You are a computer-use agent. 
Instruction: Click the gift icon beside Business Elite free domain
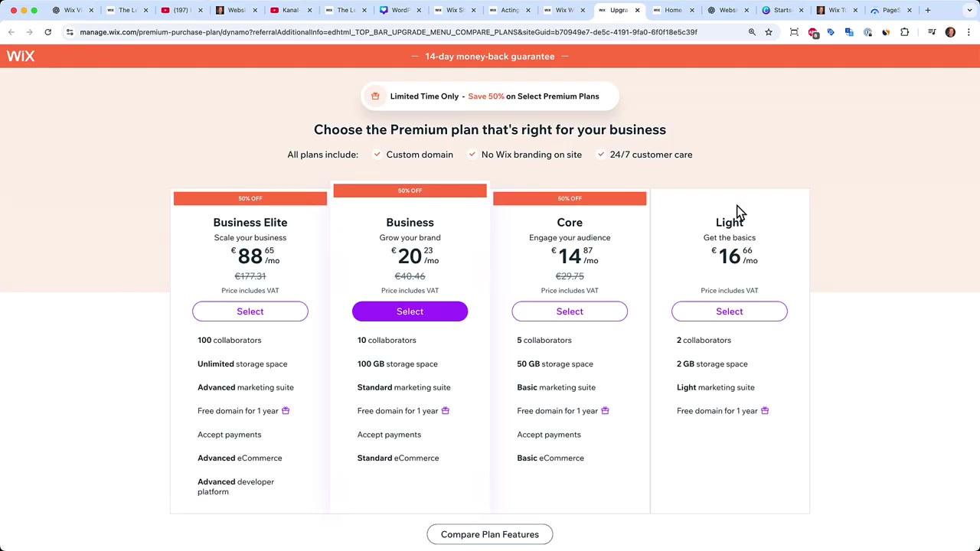point(286,411)
